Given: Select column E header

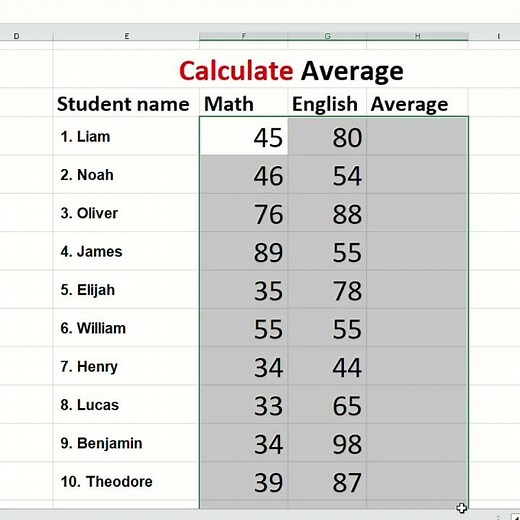Looking at the screenshot, I should (x=126, y=36).
